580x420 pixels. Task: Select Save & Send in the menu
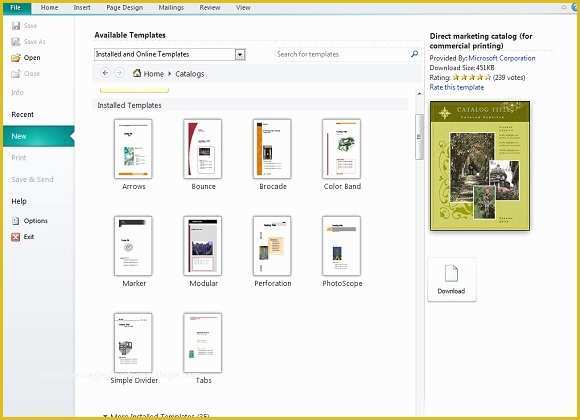pos(33,179)
